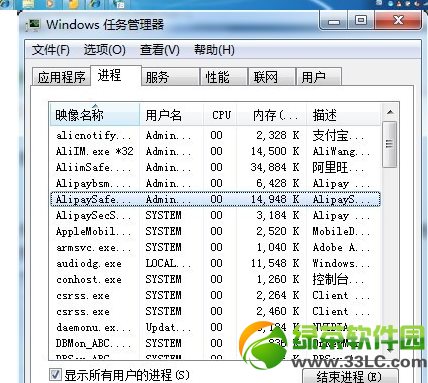Select csrss.exe with 2,460 K memory
Image resolution: width=428 pixels, height=383 pixels.
[x=215, y=311]
